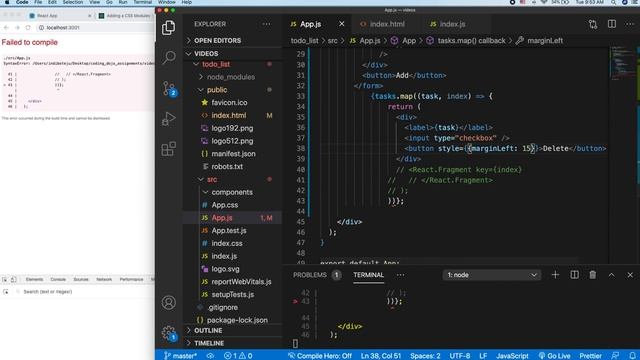Create a new terminal with plus icon
The width and height of the screenshot is (640, 360).
pos(555,275)
